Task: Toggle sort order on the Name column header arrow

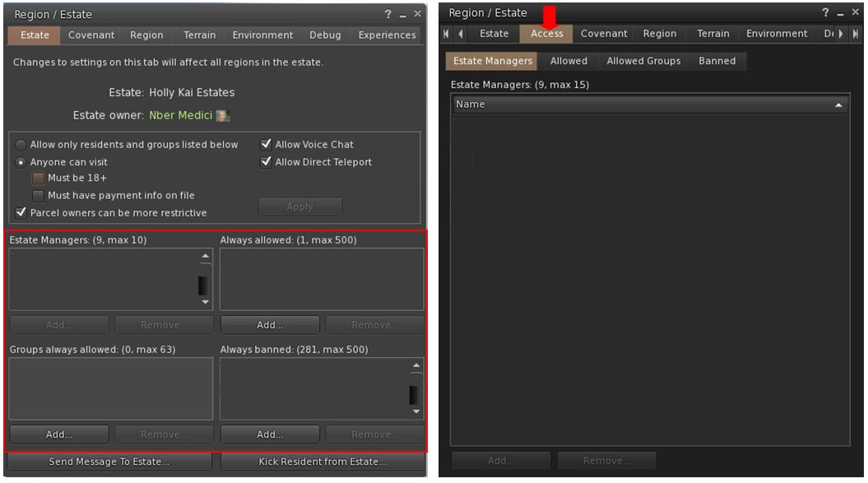Action: point(838,105)
